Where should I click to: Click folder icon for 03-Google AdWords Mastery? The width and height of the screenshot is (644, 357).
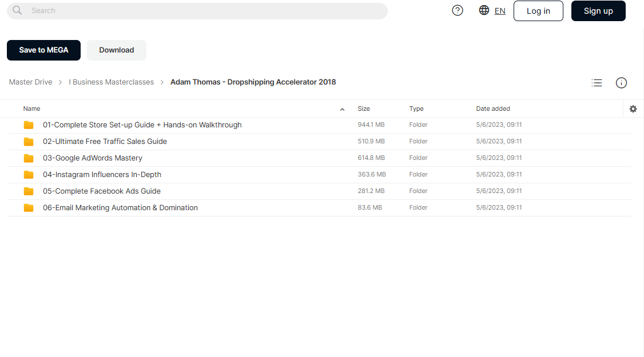point(29,158)
